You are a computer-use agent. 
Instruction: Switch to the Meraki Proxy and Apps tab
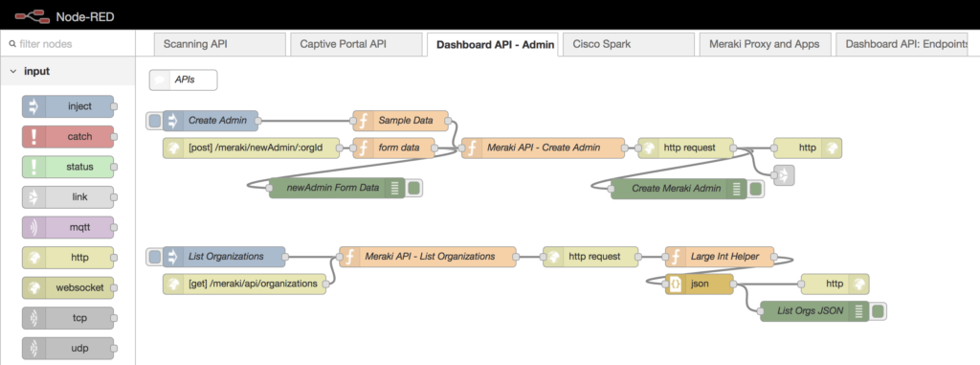765,44
